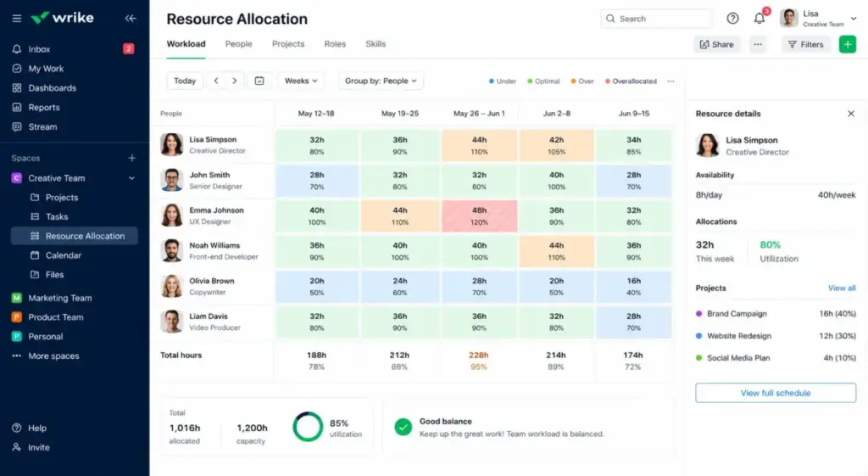The width and height of the screenshot is (868, 476).
Task: Click the May 26 – Jun 1 column header
Action: click(x=480, y=114)
